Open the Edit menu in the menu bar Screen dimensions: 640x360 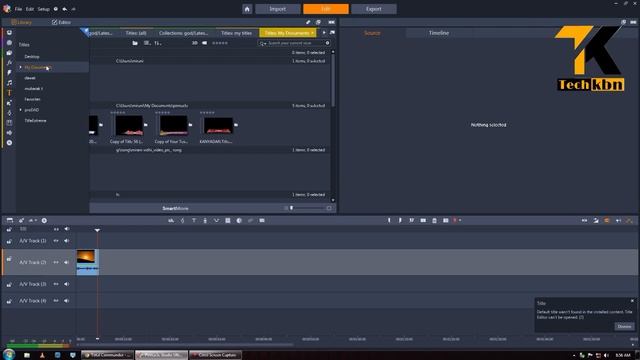tap(30, 9)
